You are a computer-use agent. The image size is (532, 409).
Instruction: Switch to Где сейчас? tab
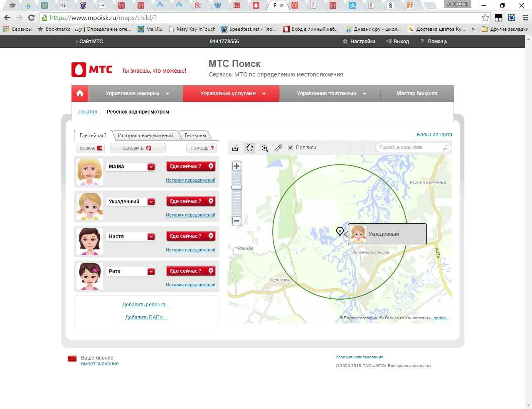click(x=93, y=136)
